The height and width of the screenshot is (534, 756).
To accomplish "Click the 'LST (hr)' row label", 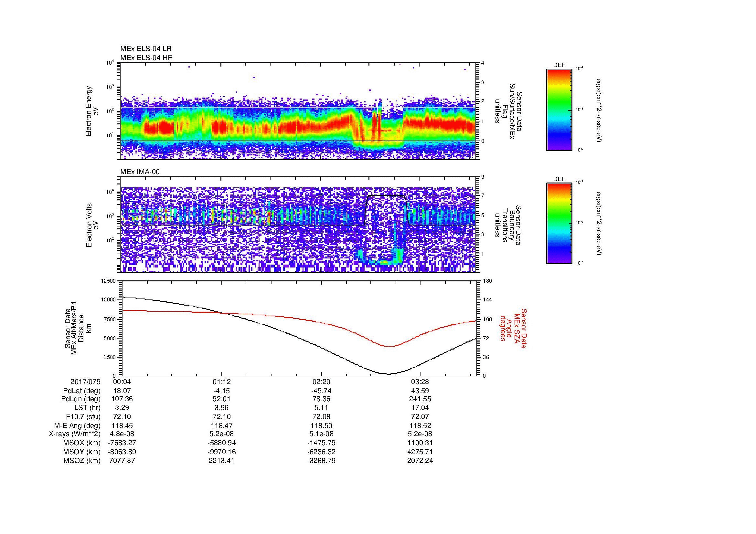I will (87, 408).
